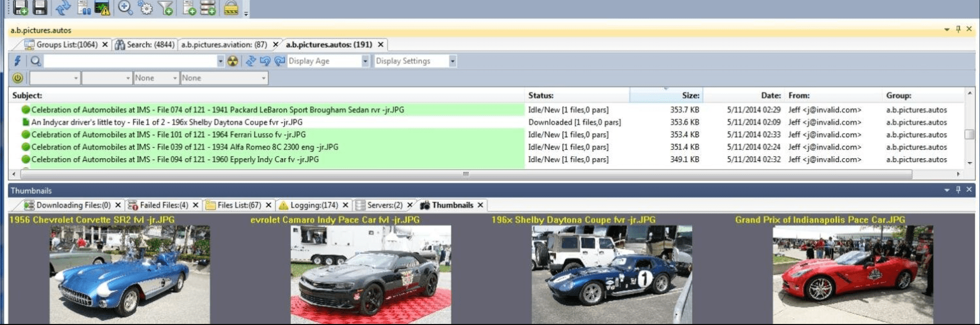Click the magnifying glass search icon
980x325 pixels.
(35, 61)
